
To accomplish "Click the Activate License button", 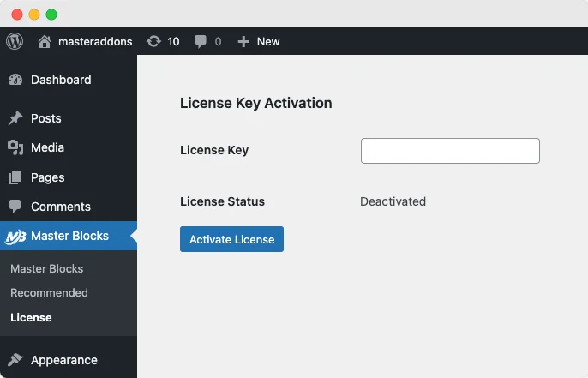I will 231,239.
